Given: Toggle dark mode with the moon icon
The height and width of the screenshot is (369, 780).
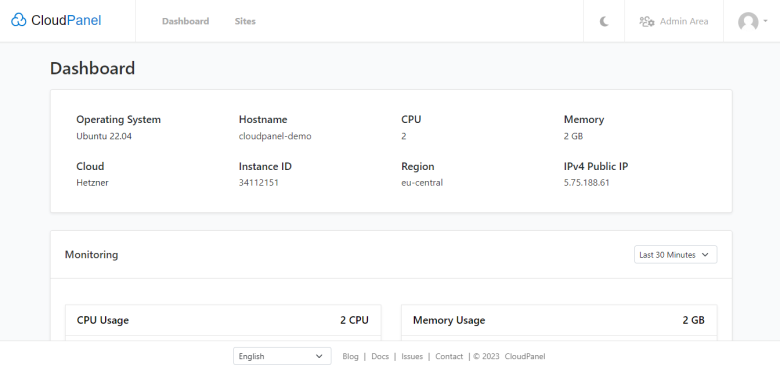Looking at the screenshot, I should 604,21.
